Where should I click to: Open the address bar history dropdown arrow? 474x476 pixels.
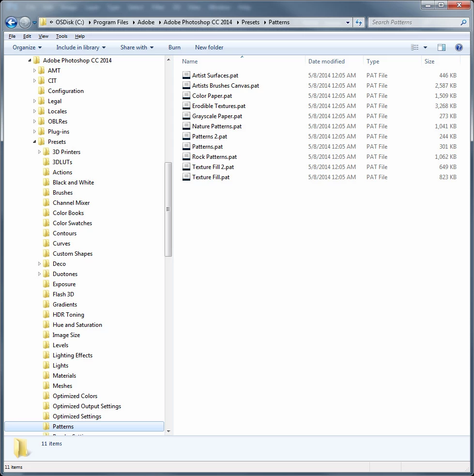point(348,22)
